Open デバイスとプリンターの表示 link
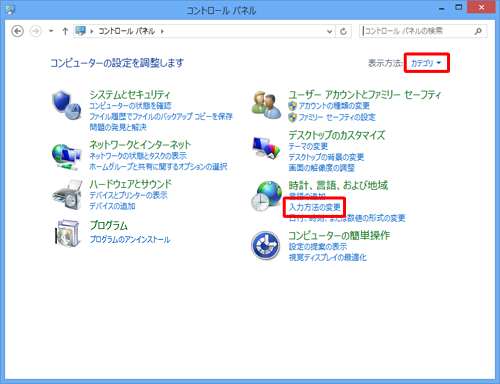500x384 pixels. pos(128,195)
